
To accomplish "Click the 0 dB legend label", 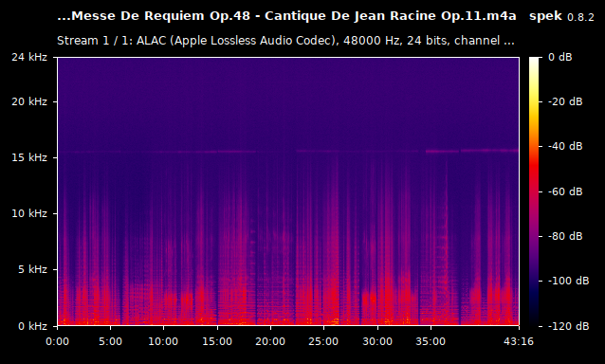I will click(x=560, y=57).
